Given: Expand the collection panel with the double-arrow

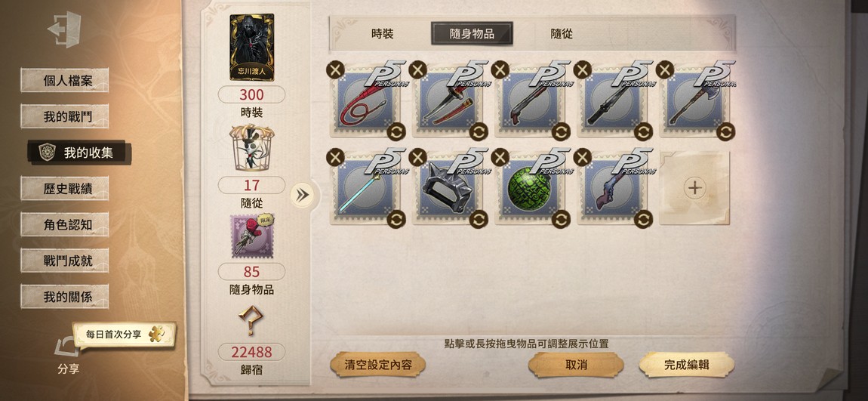Looking at the screenshot, I should tap(302, 195).
